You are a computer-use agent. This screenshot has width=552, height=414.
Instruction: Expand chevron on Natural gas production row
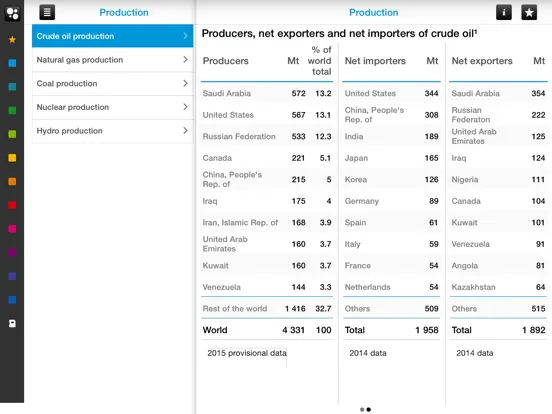click(x=185, y=59)
